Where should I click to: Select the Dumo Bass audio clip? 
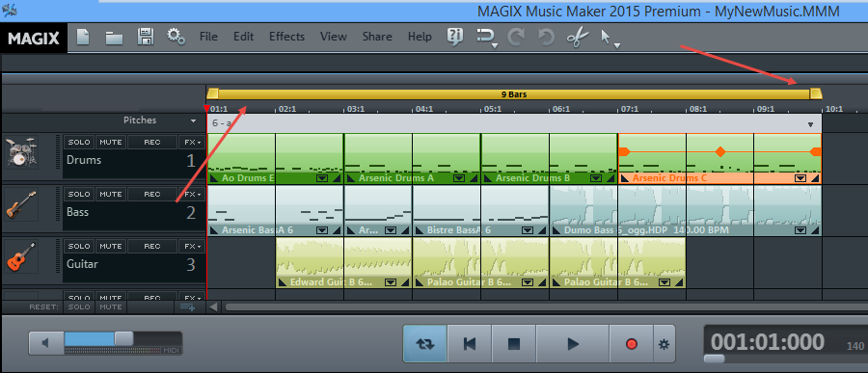point(686,210)
